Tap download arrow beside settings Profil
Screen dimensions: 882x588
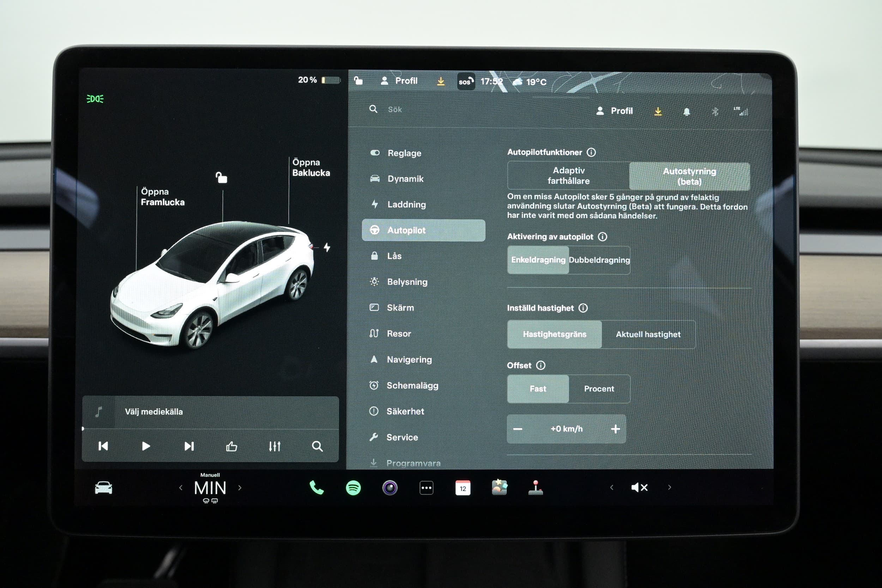point(658,111)
